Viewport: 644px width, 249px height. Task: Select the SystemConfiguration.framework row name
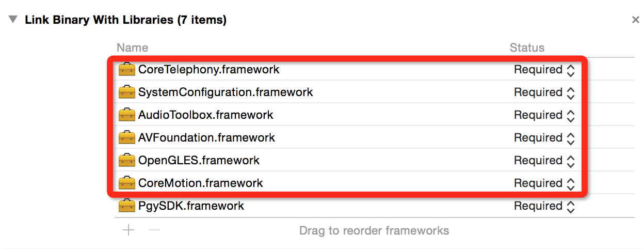pyautogui.click(x=226, y=92)
